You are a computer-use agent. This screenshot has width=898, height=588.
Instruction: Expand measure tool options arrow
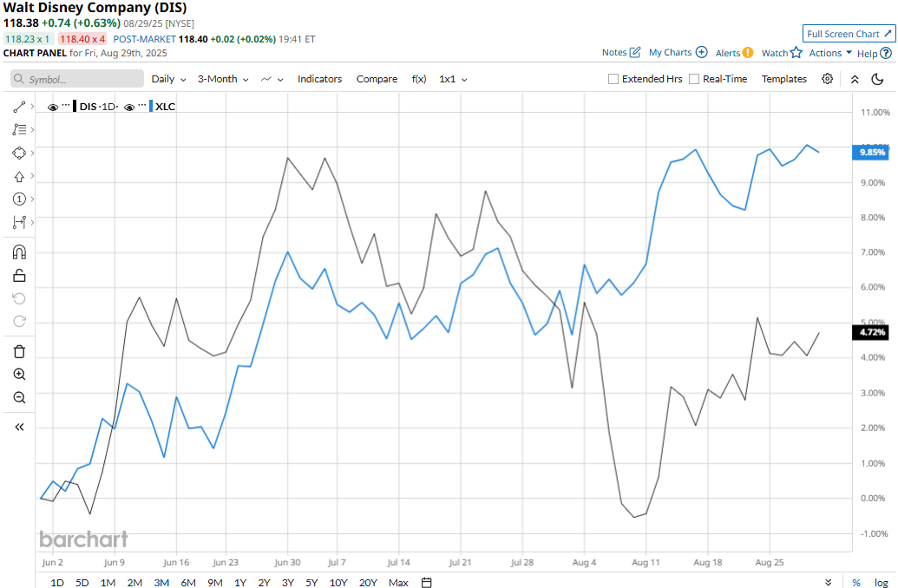pyautogui.click(x=32, y=222)
